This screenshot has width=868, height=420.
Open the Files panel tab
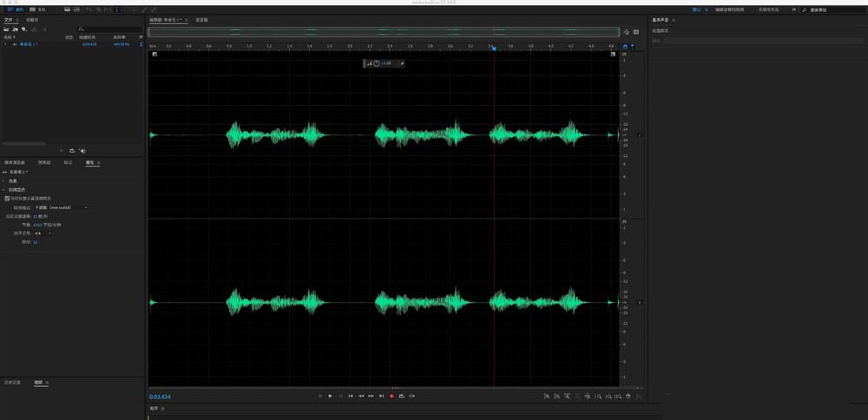9,20
